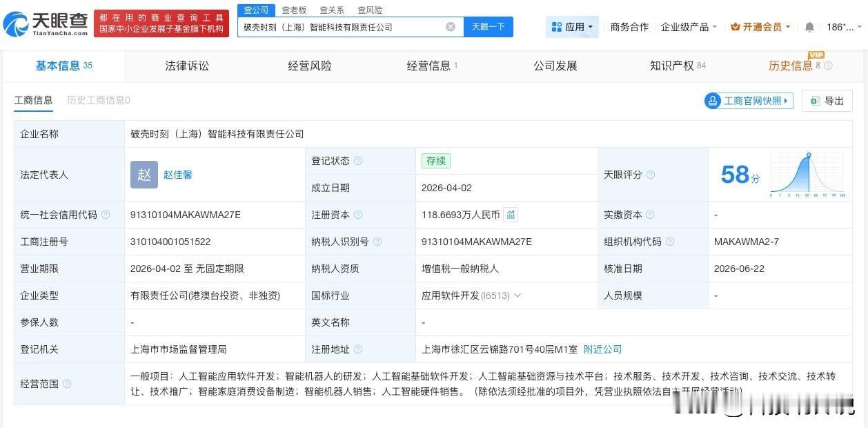Open the 开通会员 membership dropdown
The height and width of the screenshot is (428, 868).
click(x=761, y=27)
